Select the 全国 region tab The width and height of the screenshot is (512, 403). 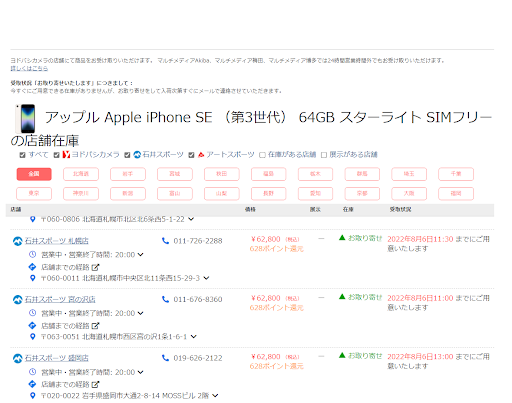(x=34, y=174)
